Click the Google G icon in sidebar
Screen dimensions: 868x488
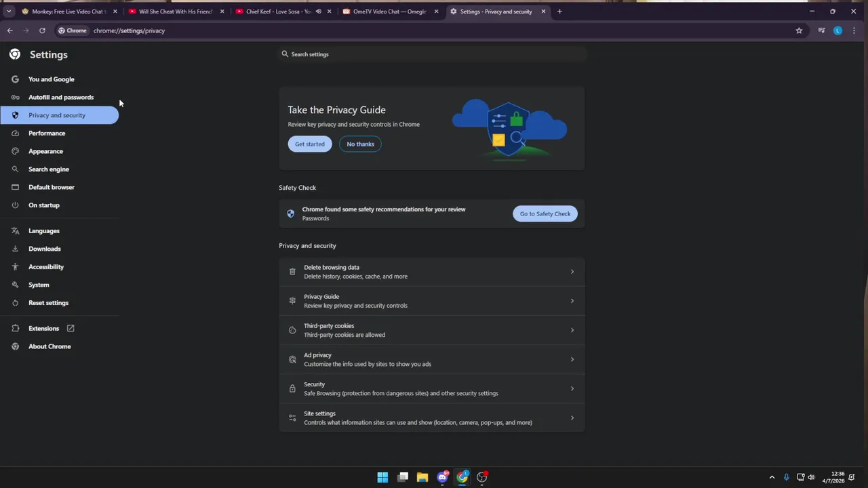pos(15,79)
